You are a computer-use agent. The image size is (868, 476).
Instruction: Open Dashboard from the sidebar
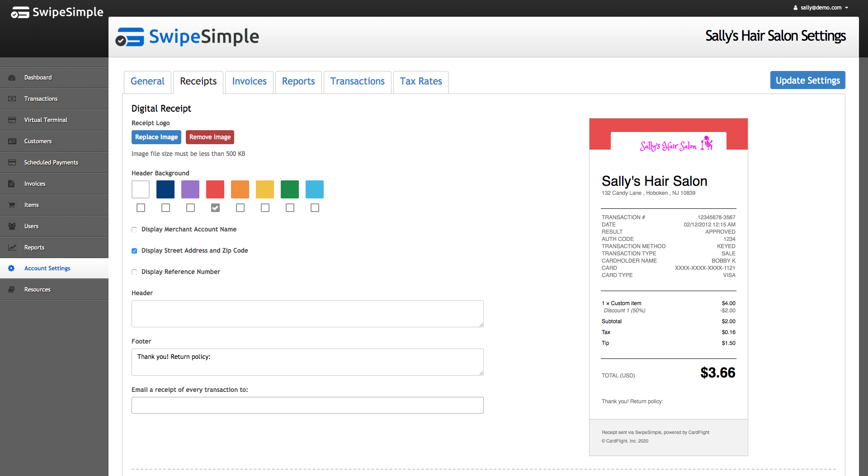[x=38, y=78]
